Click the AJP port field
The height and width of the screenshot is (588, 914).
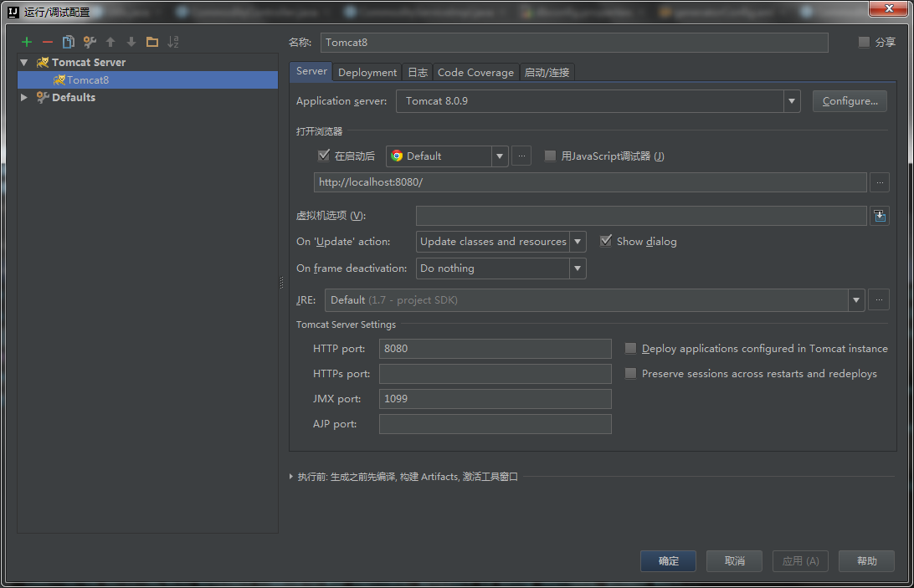click(495, 424)
